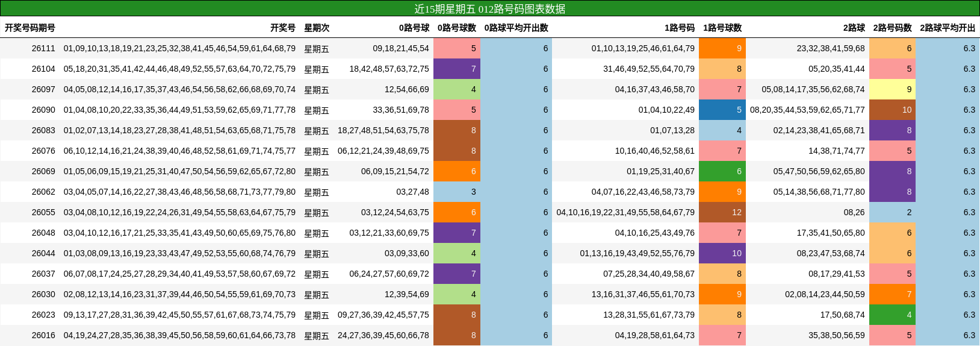The height and width of the screenshot is (346, 980).
Task: Click the 星期次 column header
Action: tap(317, 28)
